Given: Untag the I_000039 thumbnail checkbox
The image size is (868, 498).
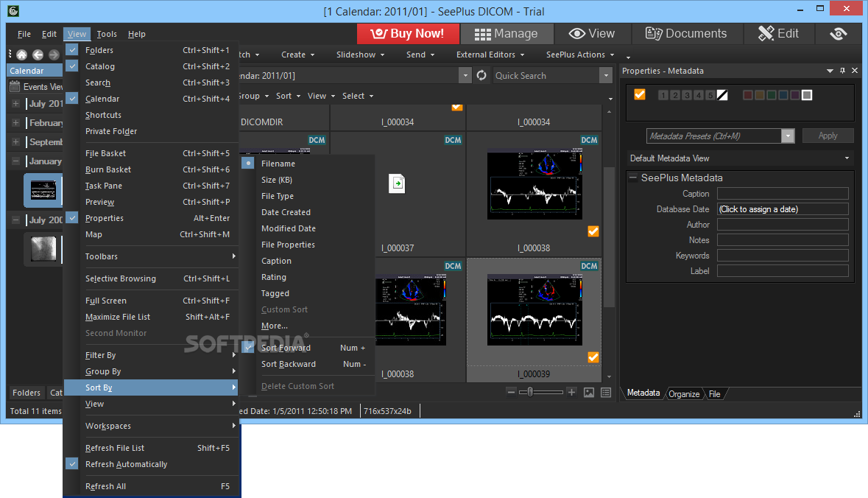Looking at the screenshot, I should pyautogui.click(x=593, y=357).
